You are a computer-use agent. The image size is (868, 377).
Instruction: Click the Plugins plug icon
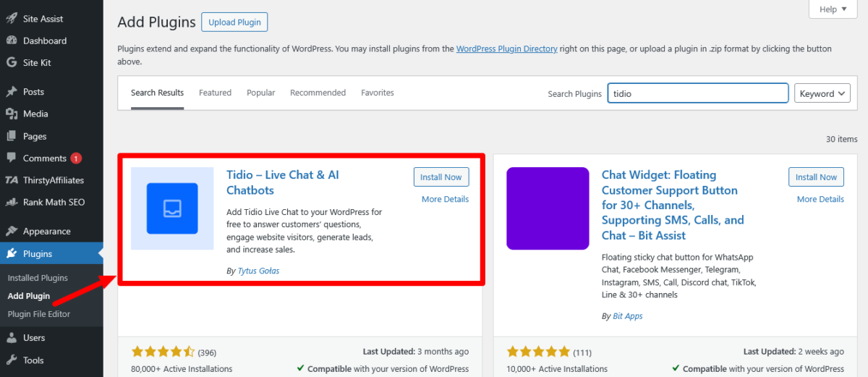pyautogui.click(x=12, y=254)
